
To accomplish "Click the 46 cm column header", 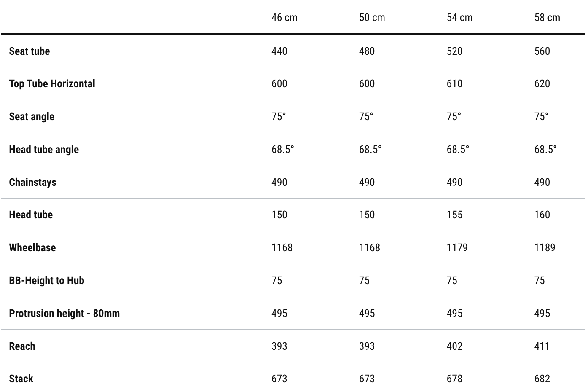I will 284,18.
